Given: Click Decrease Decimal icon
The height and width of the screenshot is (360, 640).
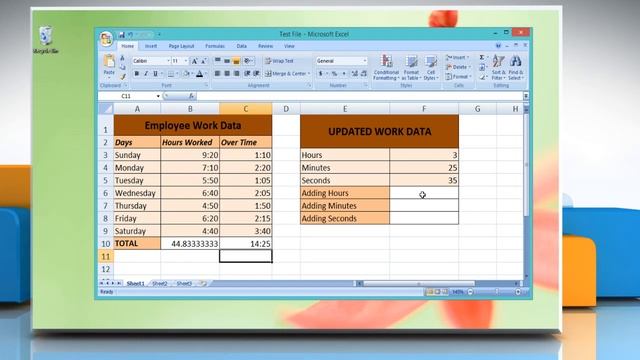Looking at the screenshot, I should click(x=364, y=74).
